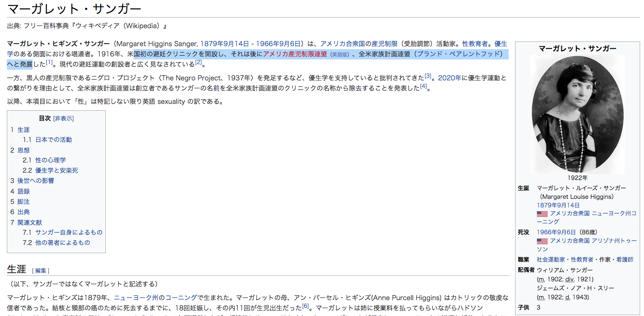Jump to contents entry 4 語録
The image size is (644, 316).
click(x=20, y=191)
